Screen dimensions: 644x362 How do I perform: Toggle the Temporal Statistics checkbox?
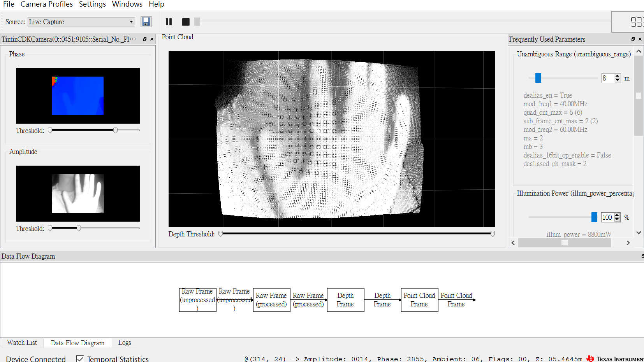coord(80,358)
